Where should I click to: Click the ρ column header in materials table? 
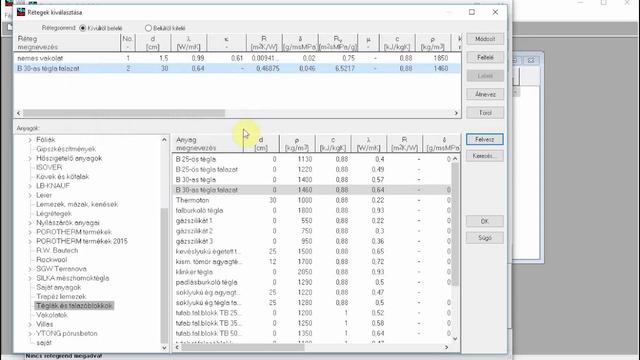(x=297, y=144)
